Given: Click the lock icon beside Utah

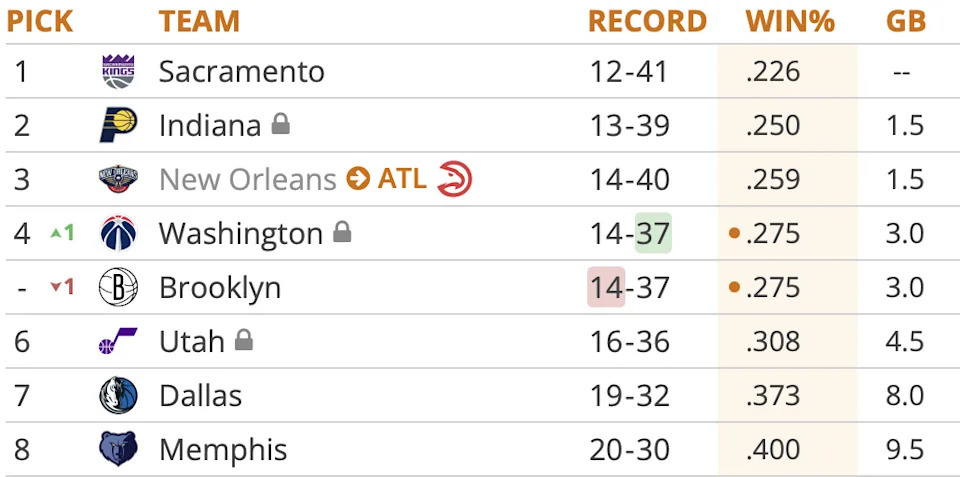Looking at the screenshot, I should [243, 341].
